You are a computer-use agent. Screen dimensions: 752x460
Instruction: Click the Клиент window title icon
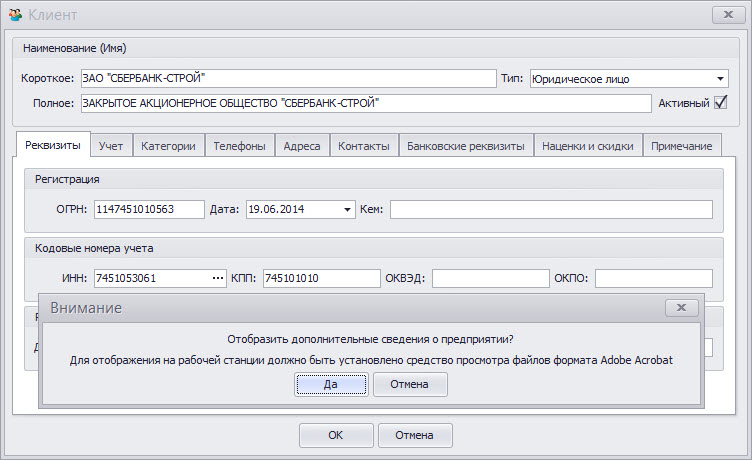click(x=15, y=15)
